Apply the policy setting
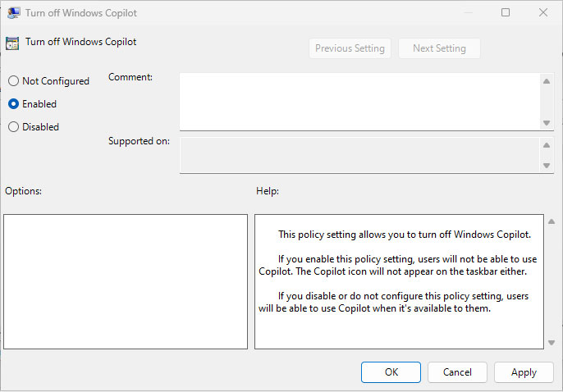The height and width of the screenshot is (392, 563). (524, 372)
